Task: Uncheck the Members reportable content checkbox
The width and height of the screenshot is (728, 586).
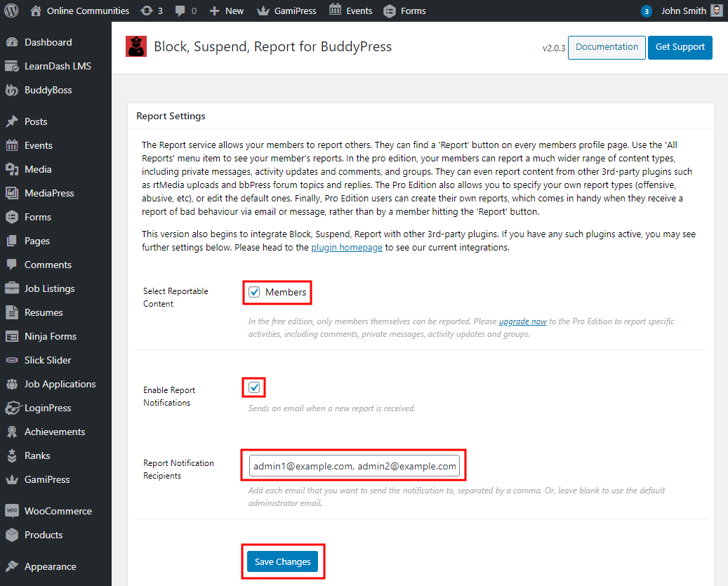Action: pos(253,291)
